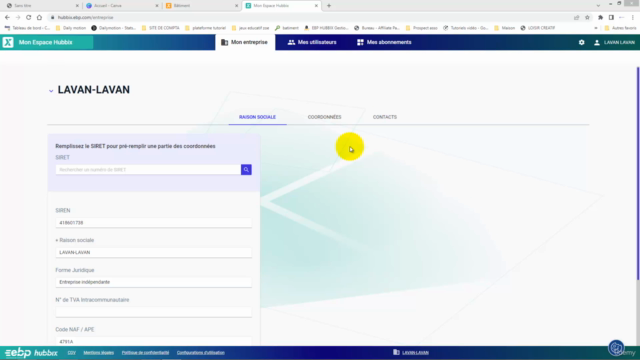Switch to the Accueil - Canva tab

pyautogui.click(x=121, y=6)
